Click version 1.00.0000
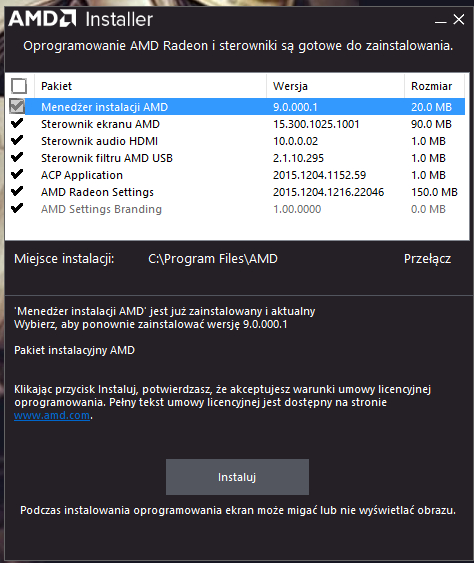Image resolution: width=474 pixels, height=563 pixels. click(x=297, y=209)
